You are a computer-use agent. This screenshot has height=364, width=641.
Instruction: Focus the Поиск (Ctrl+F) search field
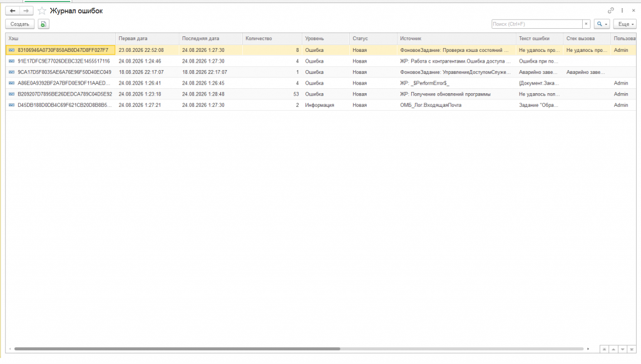click(x=536, y=24)
